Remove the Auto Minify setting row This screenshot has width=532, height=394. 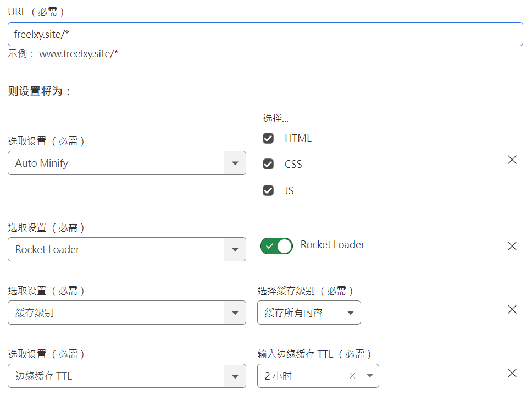tap(512, 160)
